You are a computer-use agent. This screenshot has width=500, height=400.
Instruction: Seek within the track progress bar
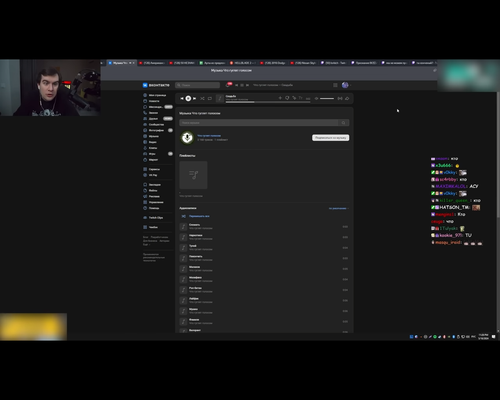(268, 102)
